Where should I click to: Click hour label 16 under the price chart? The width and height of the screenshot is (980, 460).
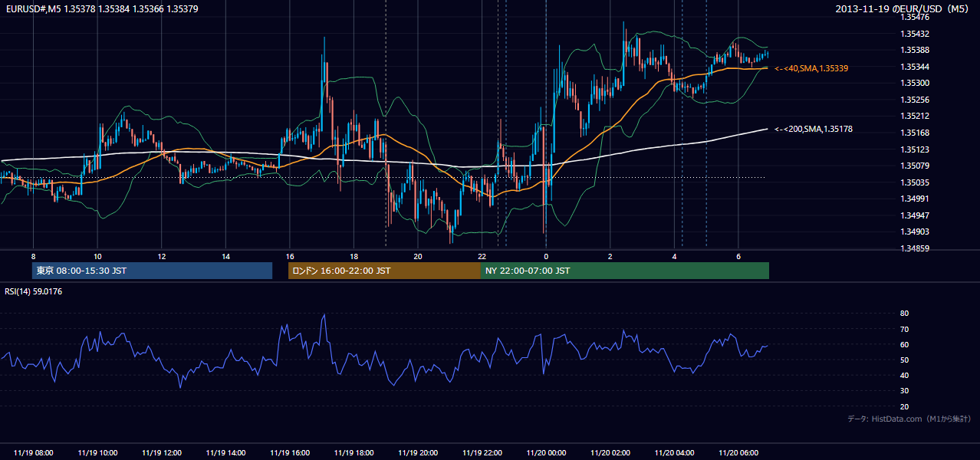pos(289,256)
